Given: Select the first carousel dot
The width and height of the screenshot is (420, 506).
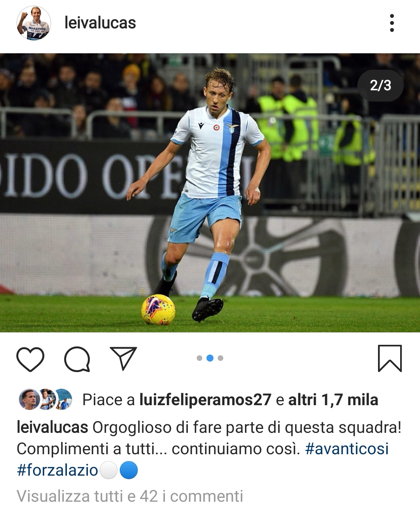Looking at the screenshot, I should coord(199,358).
